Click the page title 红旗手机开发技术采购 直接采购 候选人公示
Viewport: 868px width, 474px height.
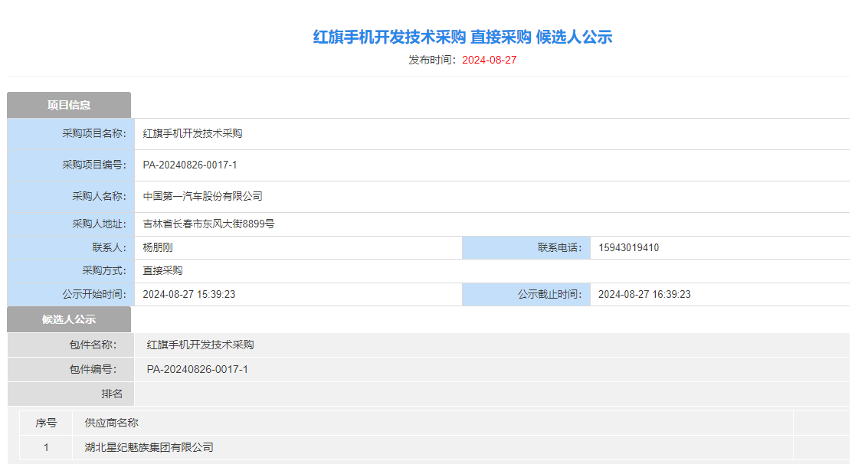click(x=463, y=37)
